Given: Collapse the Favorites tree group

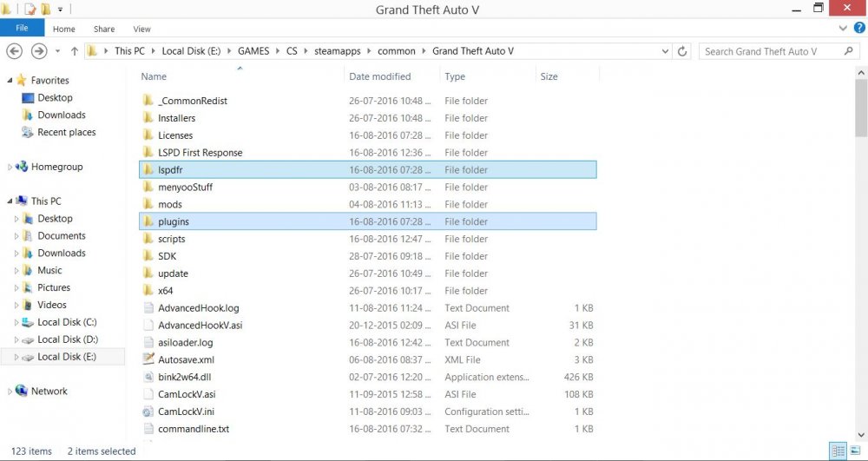Looking at the screenshot, I should (x=10, y=80).
